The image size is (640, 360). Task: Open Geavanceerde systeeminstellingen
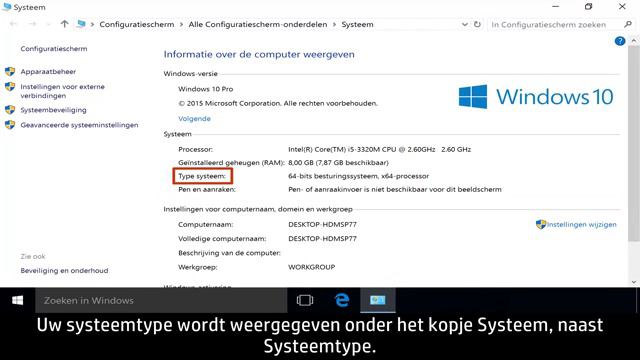pyautogui.click(x=79, y=125)
